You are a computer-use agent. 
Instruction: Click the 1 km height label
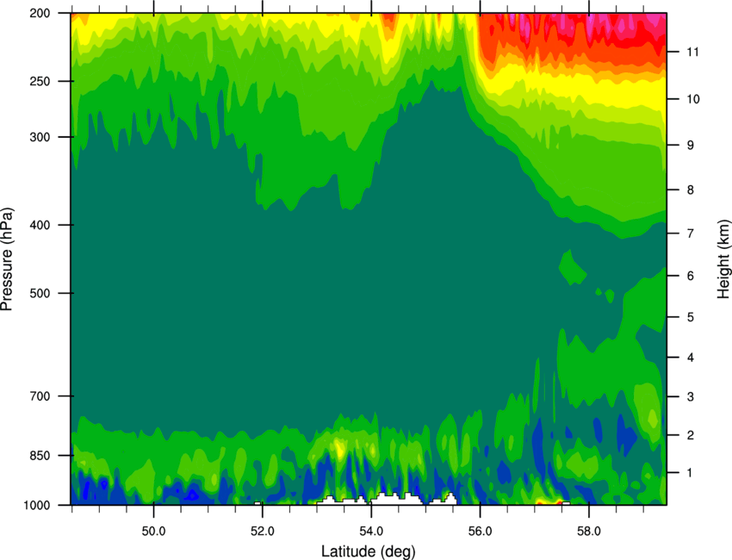point(691,473)
